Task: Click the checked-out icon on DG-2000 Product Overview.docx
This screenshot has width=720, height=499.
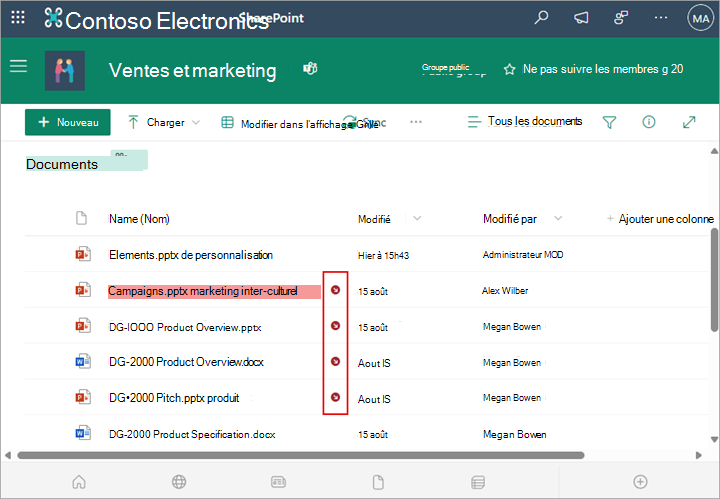Action: coord(336,361)
